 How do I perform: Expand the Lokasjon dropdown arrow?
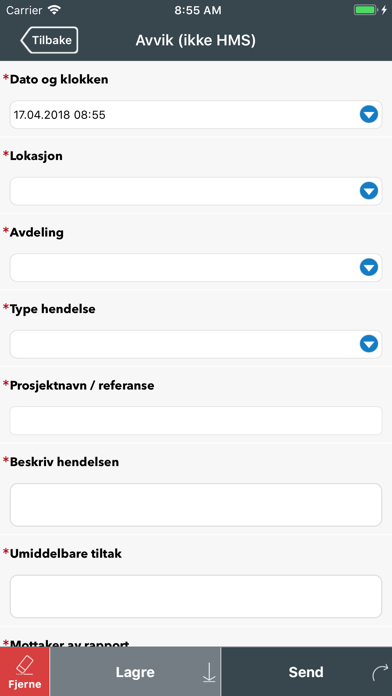tap(368, 191)
